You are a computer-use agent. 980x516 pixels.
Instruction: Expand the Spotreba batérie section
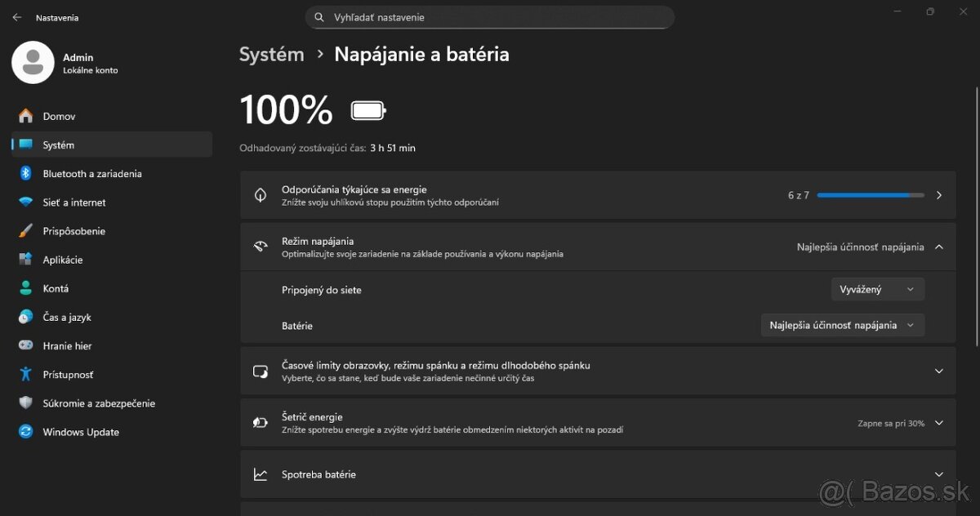coord(939,474)
